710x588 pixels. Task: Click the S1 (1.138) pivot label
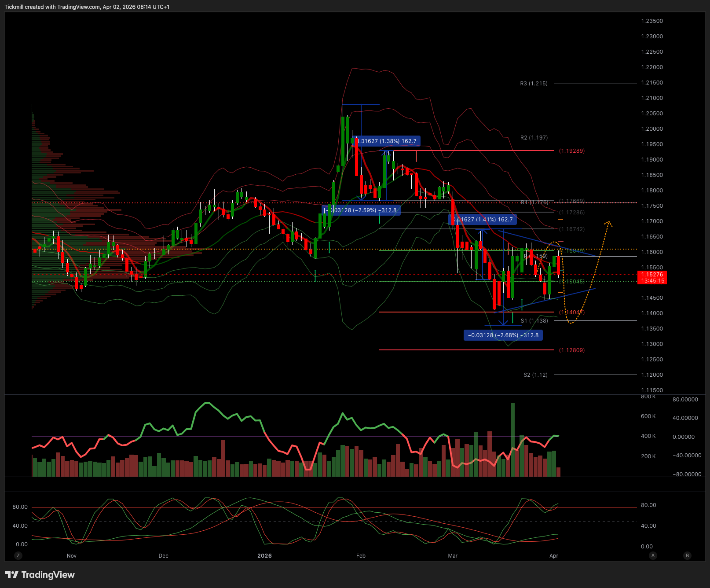(x=534, y=321)
